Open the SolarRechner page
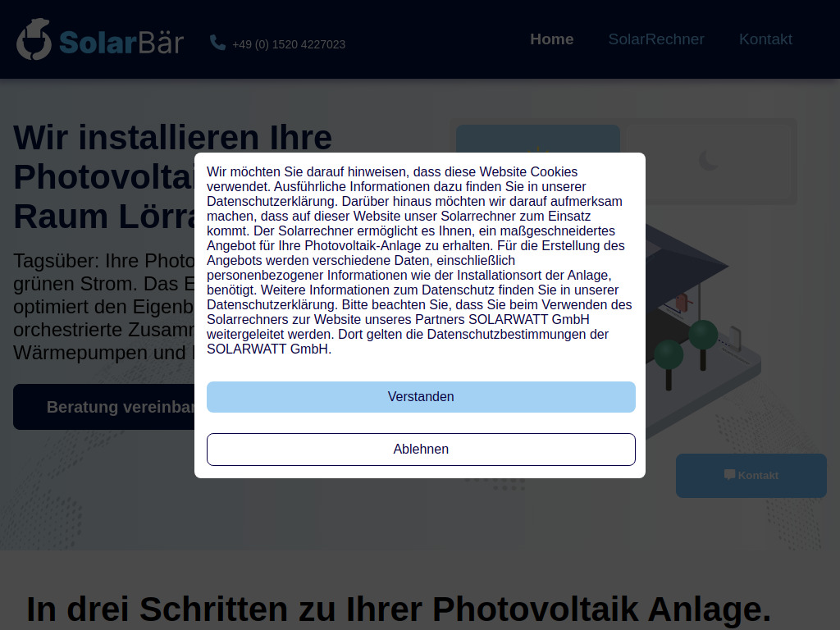 (x=656, y=39)
